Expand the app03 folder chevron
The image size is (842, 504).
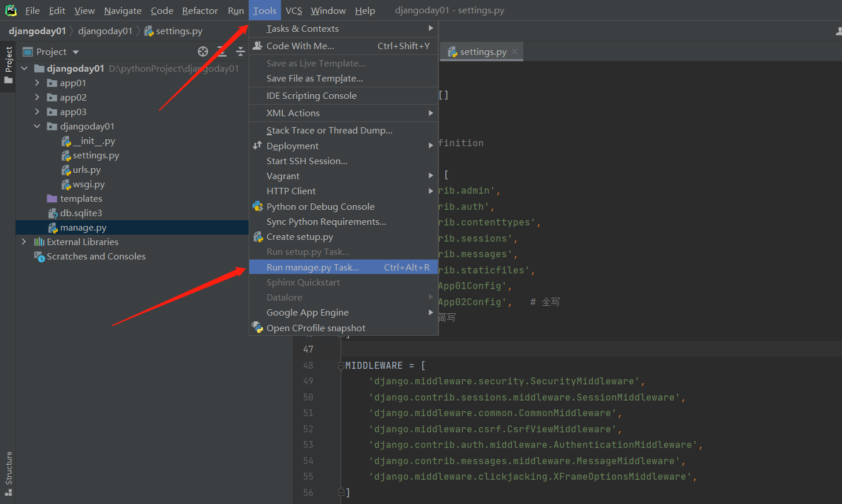click(x=37, y=112)
